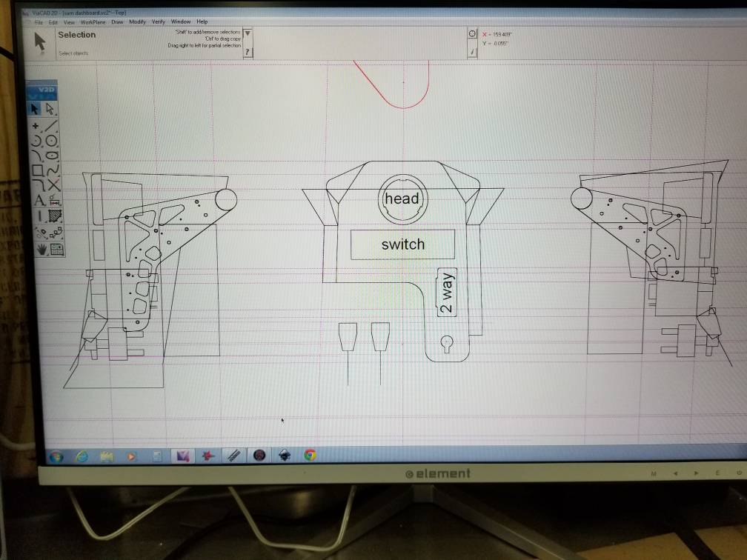Choose the Text tool

[x=39, y=200]
